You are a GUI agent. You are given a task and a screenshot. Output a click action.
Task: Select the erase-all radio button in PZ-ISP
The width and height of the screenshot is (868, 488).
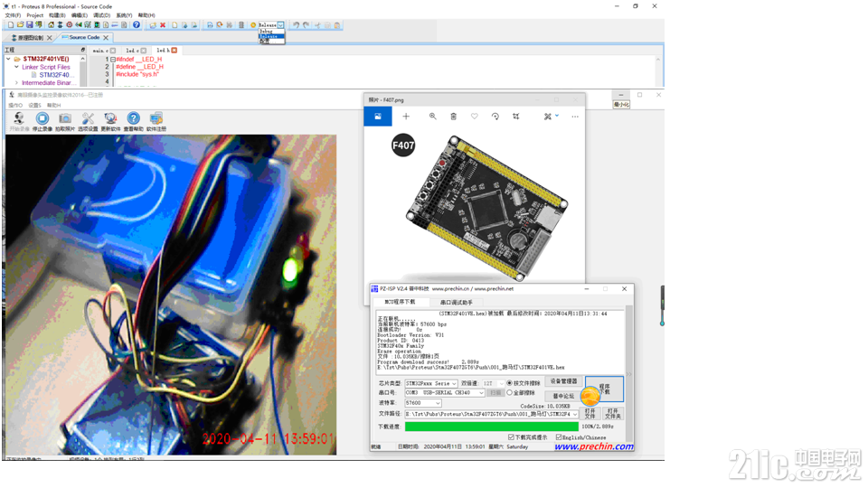[x=509, y=392]
